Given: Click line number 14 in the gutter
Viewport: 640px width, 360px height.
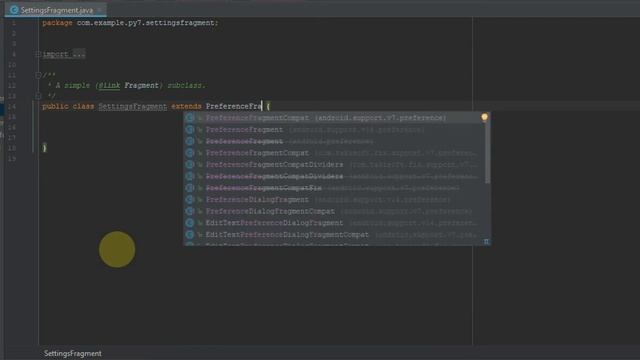Looking at the screenshot, I should [12, 106].
